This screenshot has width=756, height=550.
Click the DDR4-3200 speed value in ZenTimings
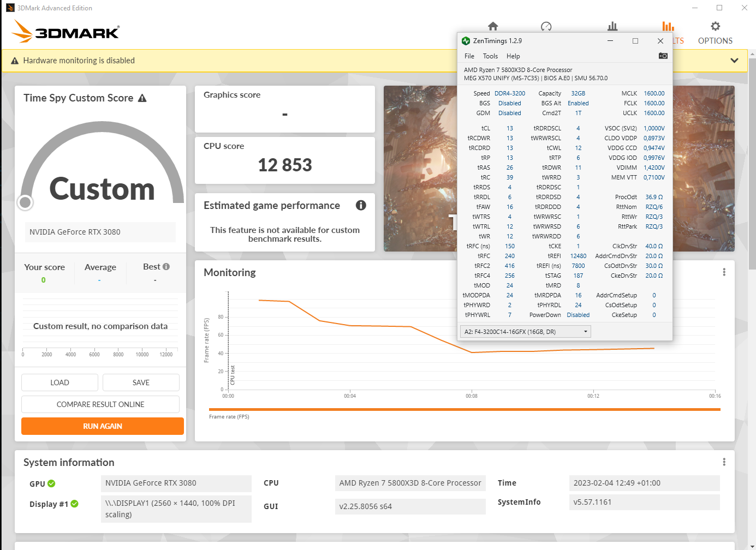coord(510,93)
